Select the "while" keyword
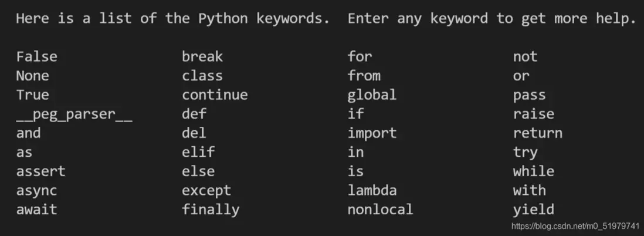The image size is (644, 236). point(533,171)
